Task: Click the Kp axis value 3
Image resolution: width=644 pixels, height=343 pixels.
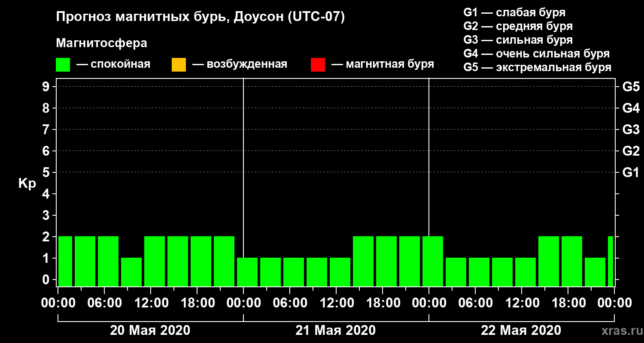Action: [x=47, y=215]
